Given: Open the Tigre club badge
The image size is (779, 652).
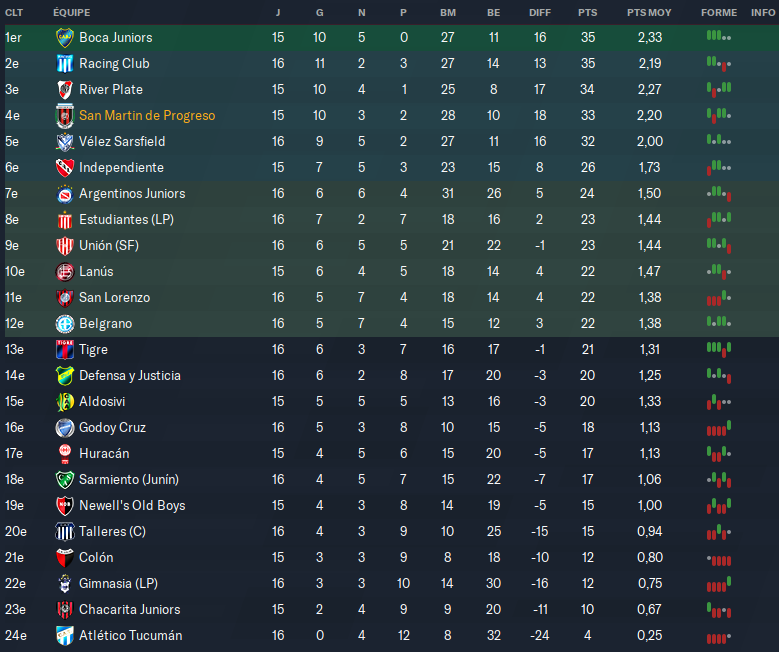Looking at the screenshot, I should coord(65,349).
